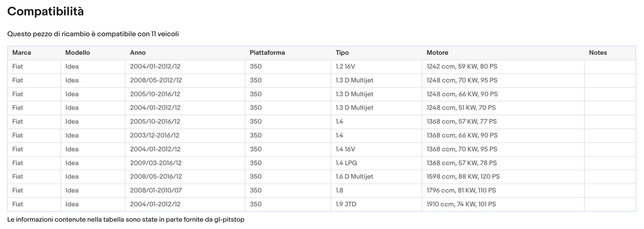Viewport: 644px width, 229px height.
Task: Click the Motore column header
Action: pyautogui.click(x=437, y=53)
